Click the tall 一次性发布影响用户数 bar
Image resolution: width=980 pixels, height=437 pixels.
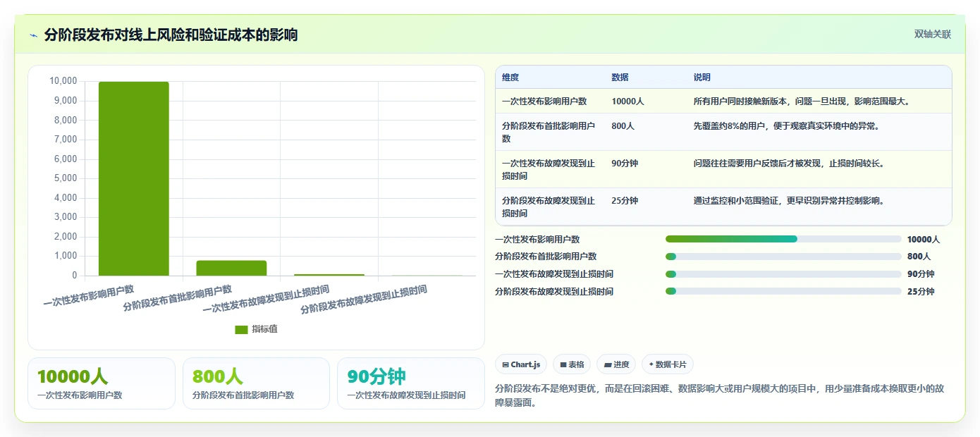tap(134, 178)
